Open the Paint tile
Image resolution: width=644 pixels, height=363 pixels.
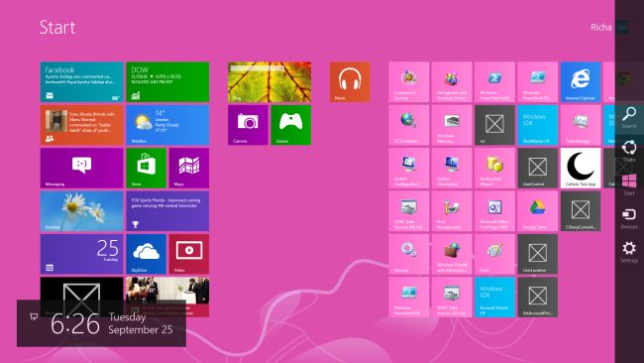pos(494,254)
